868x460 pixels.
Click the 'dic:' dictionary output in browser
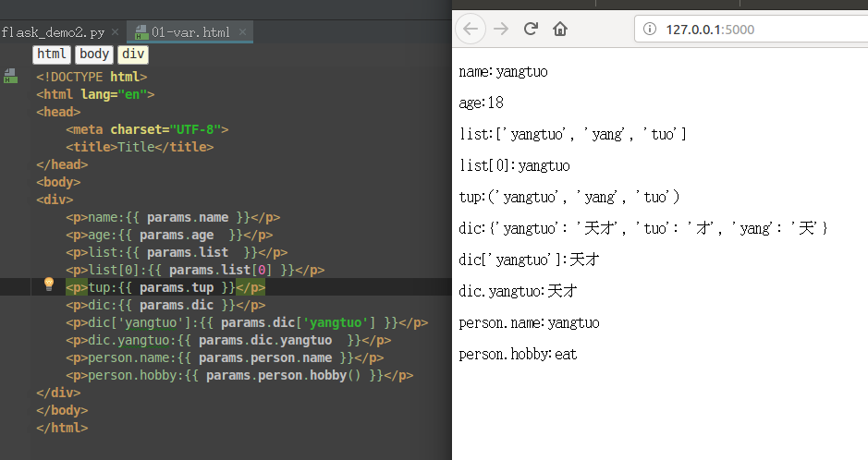click(643, 228)
